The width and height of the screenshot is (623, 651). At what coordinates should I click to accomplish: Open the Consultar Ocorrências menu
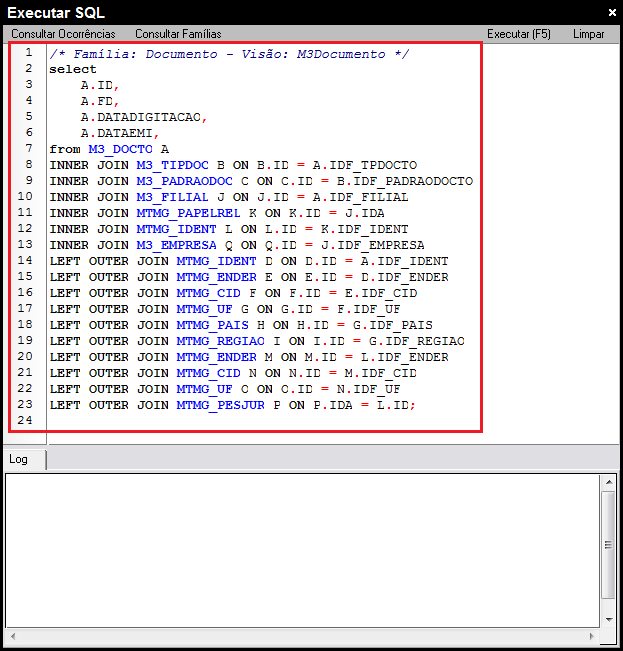(x=63, y=34)
